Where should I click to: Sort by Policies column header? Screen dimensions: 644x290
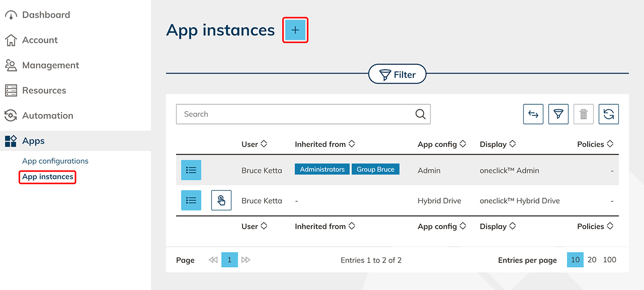[x=595, y=144]
